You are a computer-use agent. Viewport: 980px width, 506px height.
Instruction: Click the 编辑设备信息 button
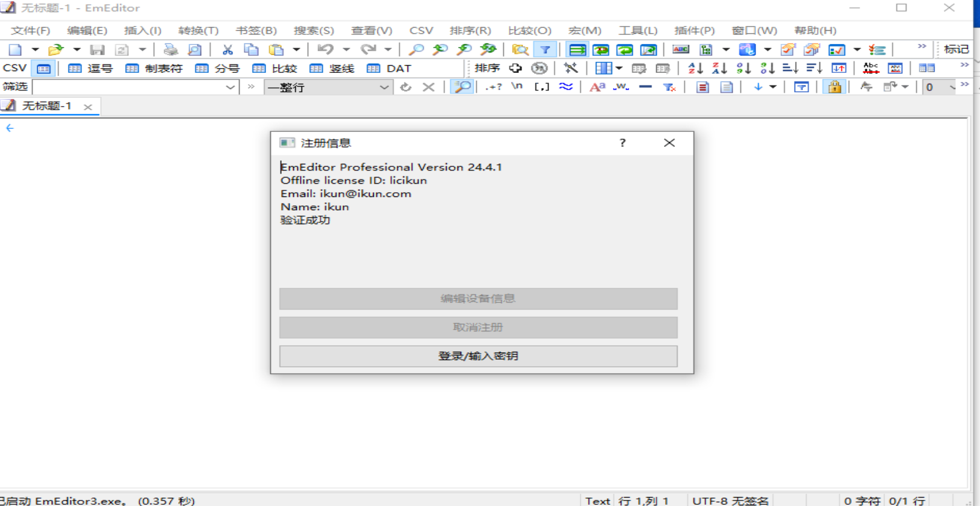(479, 298)
